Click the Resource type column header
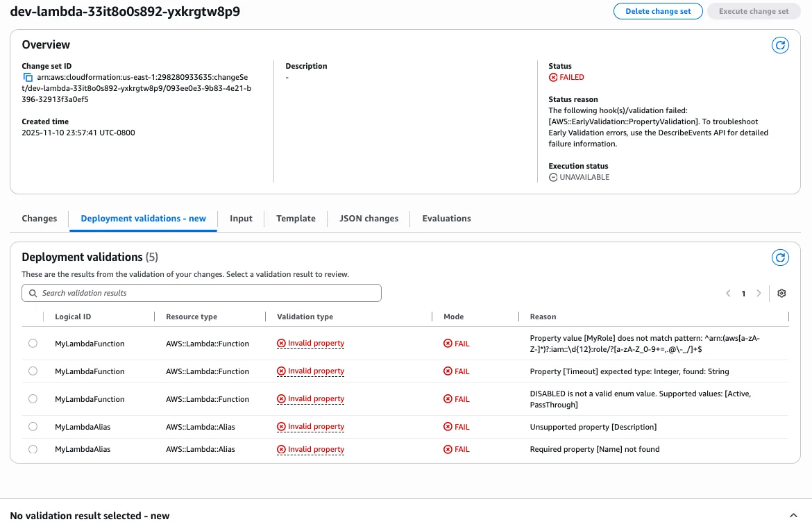This screenshot has width=812, height=531. pos(192,317)
